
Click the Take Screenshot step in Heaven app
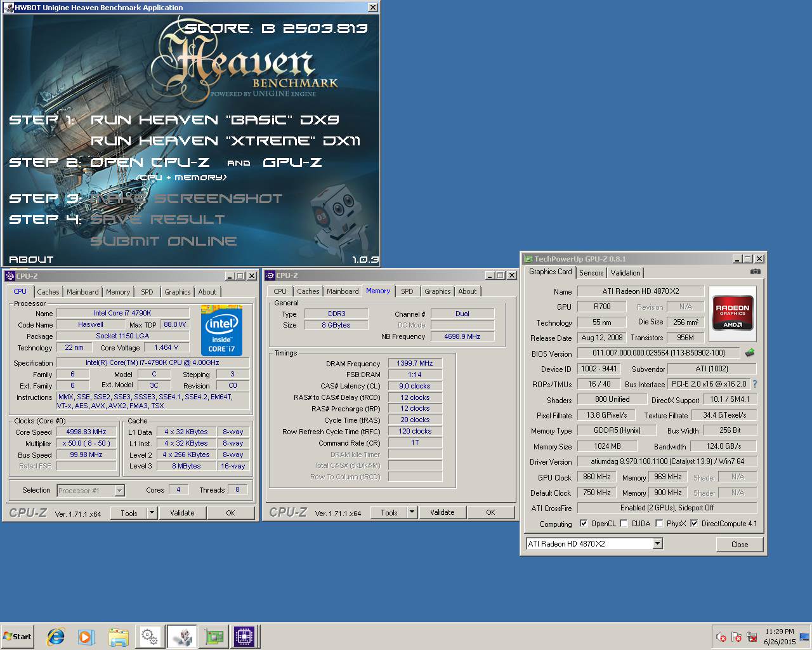[x=187, y=199]
